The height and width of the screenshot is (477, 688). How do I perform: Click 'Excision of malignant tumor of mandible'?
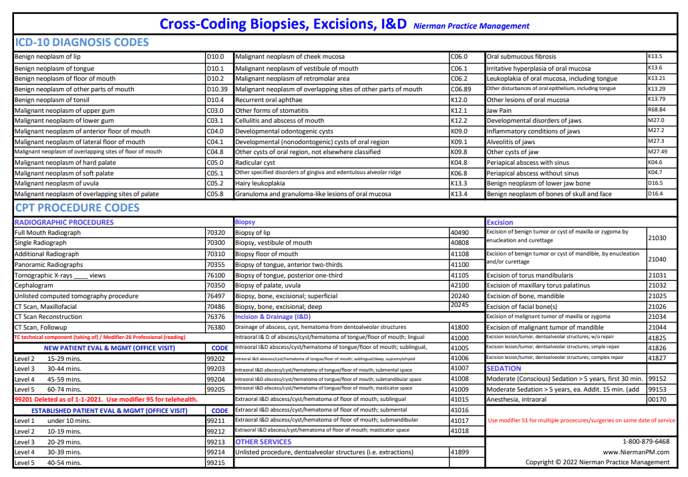pos(545,327)
